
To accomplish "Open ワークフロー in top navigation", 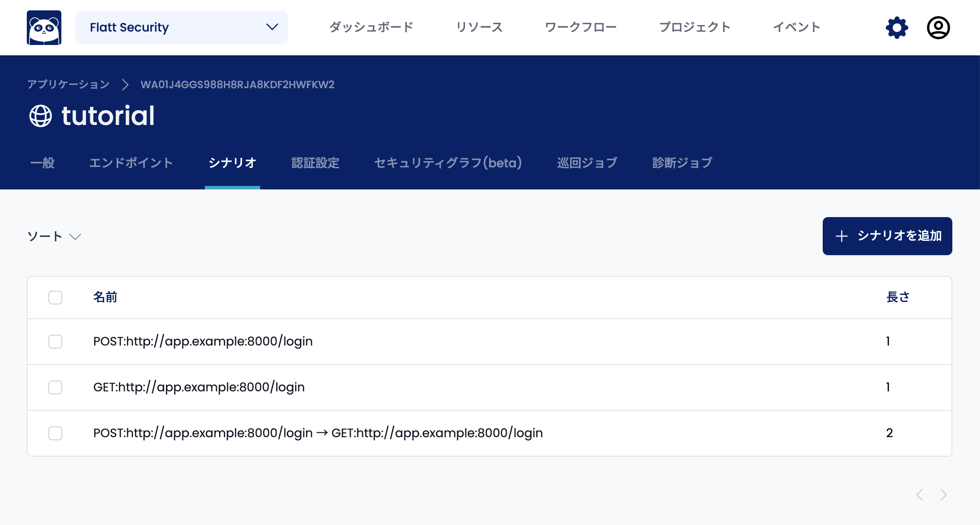I will (581, 27).
